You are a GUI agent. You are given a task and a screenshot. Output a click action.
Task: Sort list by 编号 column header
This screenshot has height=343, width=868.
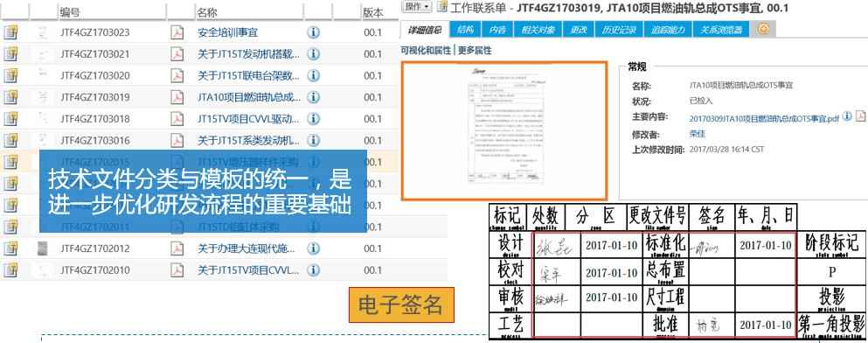coord(69,12)
